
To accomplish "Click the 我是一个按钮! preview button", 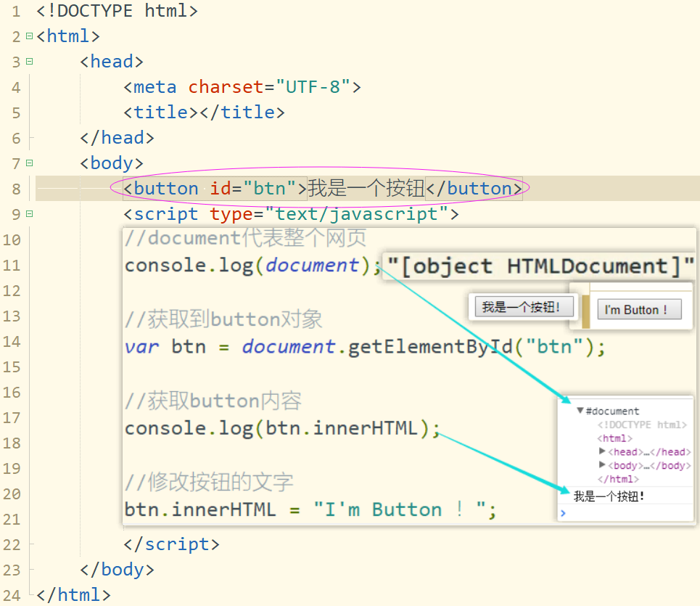I will click(x=524, y=306).
